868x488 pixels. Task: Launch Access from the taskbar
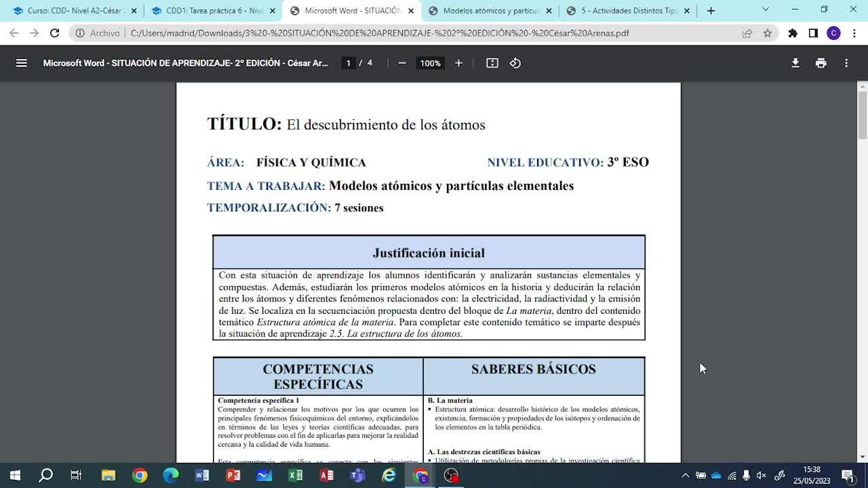coord(327,475)
